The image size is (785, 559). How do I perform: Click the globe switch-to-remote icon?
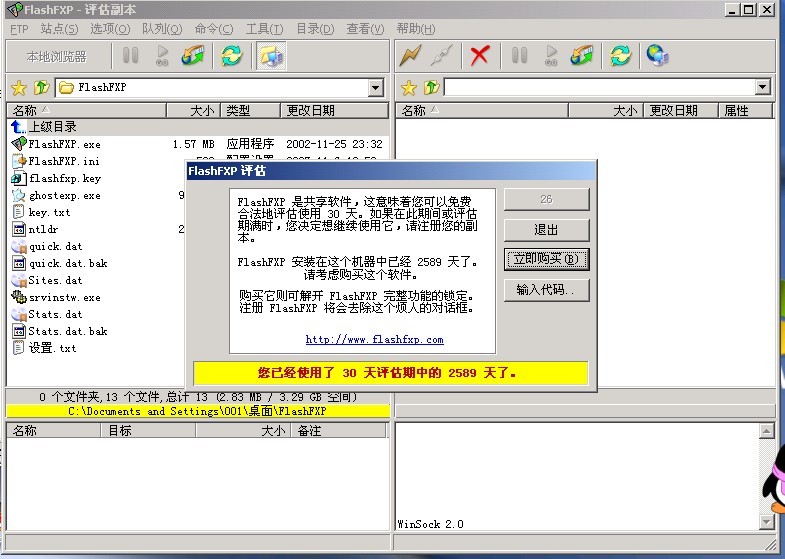(657, 56)
